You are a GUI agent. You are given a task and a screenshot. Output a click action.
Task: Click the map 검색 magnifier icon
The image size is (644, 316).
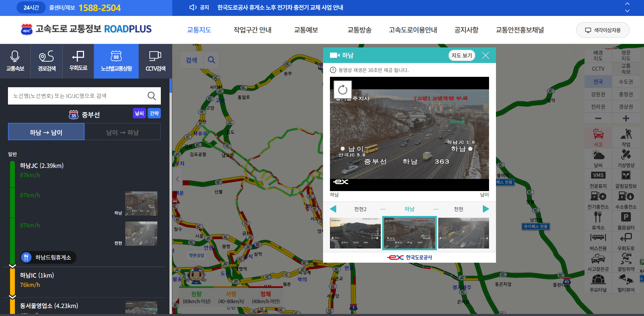tap(211, 60)
